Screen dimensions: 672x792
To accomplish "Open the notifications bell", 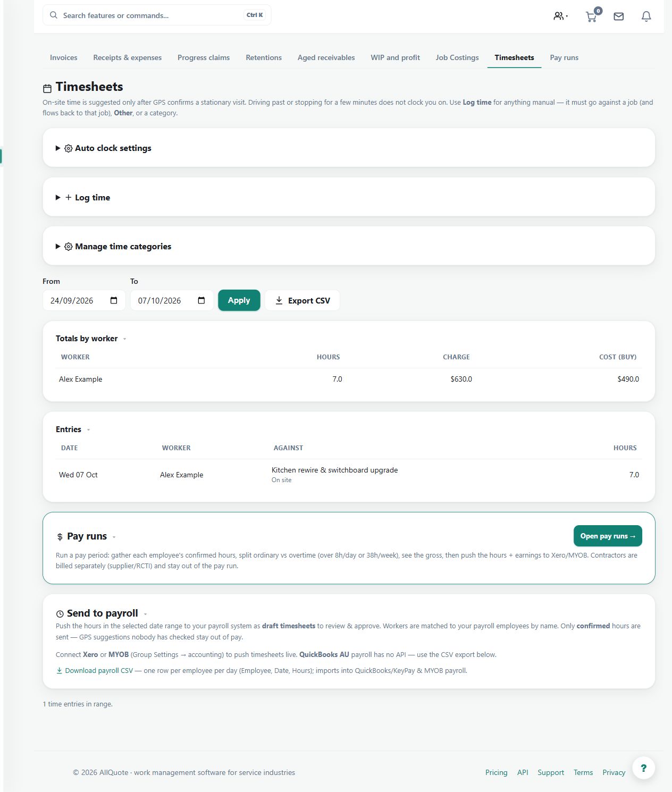I will tap(646, 16).
